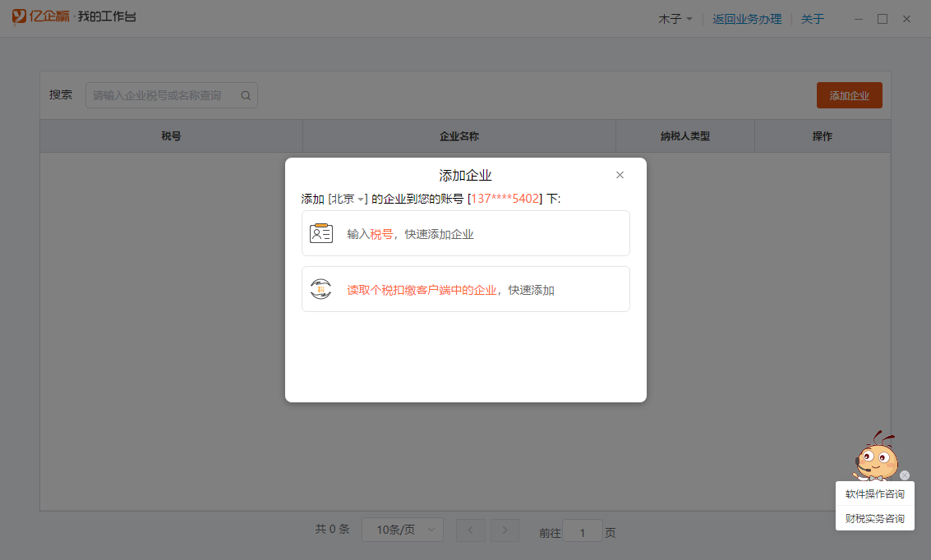
Task: Click the page number input field
Action: (x=583, y=532)
